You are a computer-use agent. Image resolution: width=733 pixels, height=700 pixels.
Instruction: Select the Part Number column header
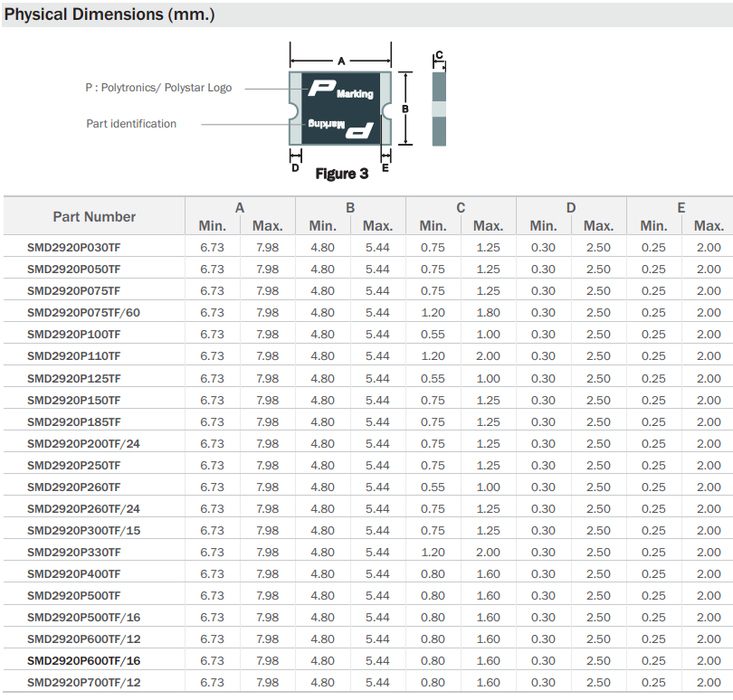pyautogui.click(x=94, y=217)
